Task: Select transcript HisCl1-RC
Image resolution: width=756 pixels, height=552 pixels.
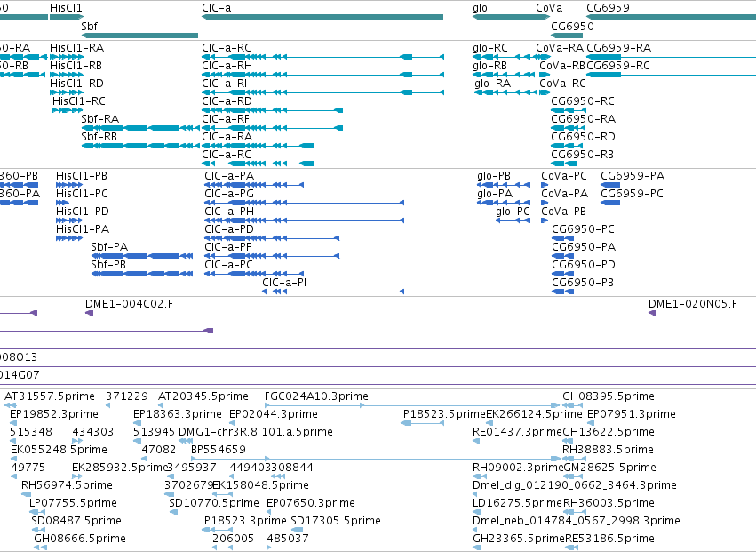Action: point(68,110)
